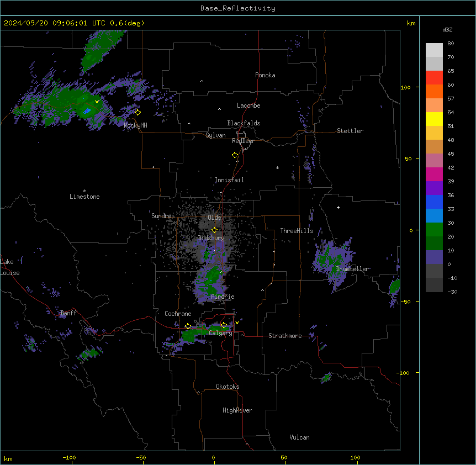
Task: Click the Didsbury town label
Action: (211, 238)
